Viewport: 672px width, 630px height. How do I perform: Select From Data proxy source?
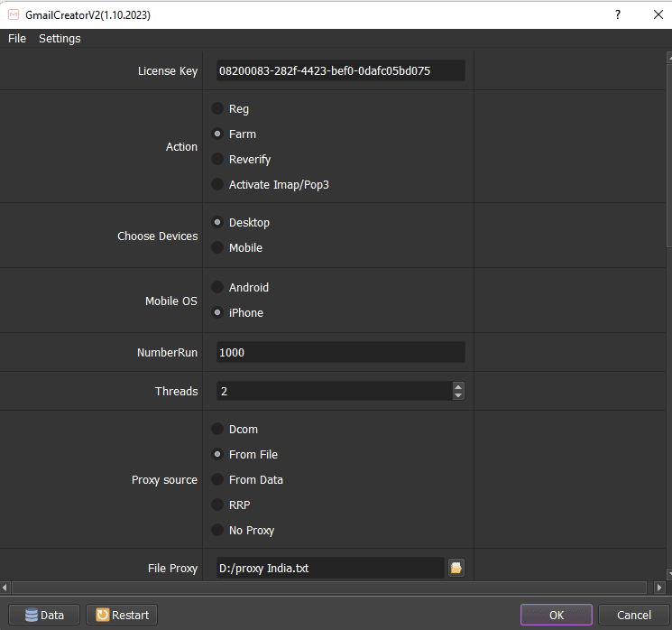[217, 479]
